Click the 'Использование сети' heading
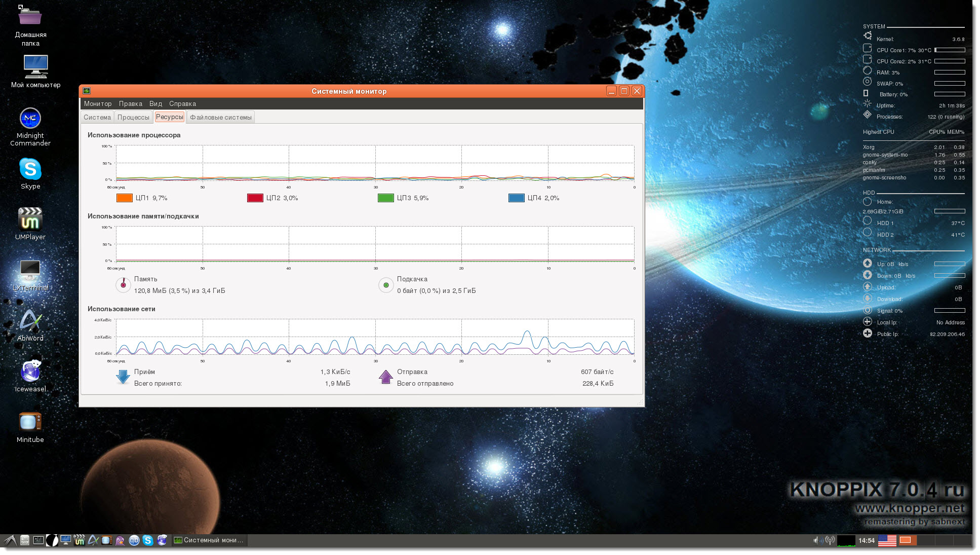Image resolution: width=980 pixels, height=555 pixels. pyautogui.click(x=122, y=309)
